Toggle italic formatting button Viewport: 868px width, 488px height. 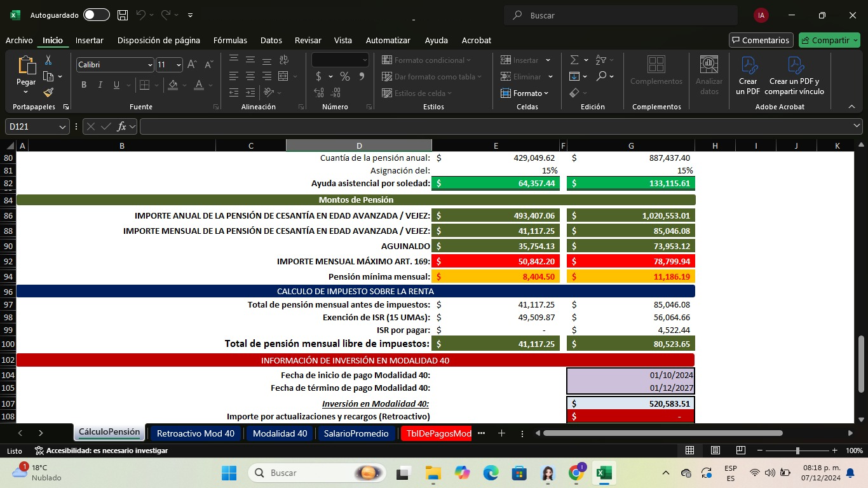(100, 85)
